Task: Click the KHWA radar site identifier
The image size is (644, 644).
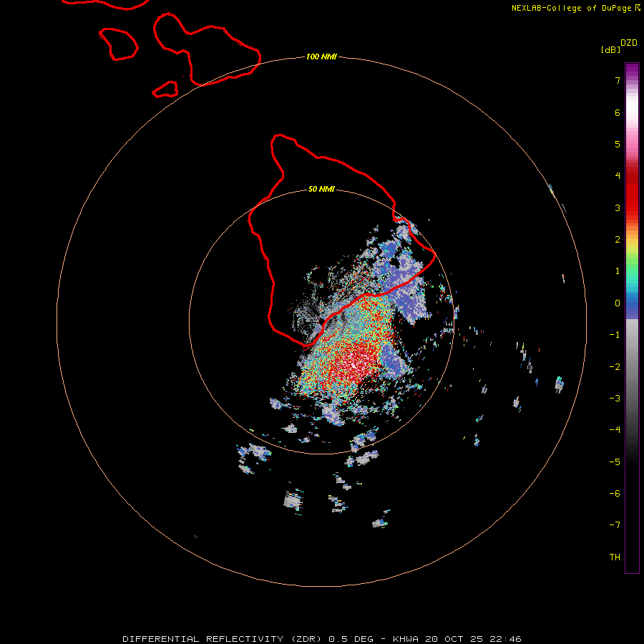Action: (x=406, y=639)
